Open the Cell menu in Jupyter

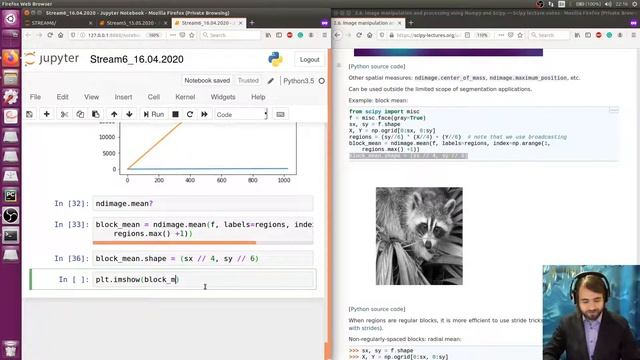153,97
